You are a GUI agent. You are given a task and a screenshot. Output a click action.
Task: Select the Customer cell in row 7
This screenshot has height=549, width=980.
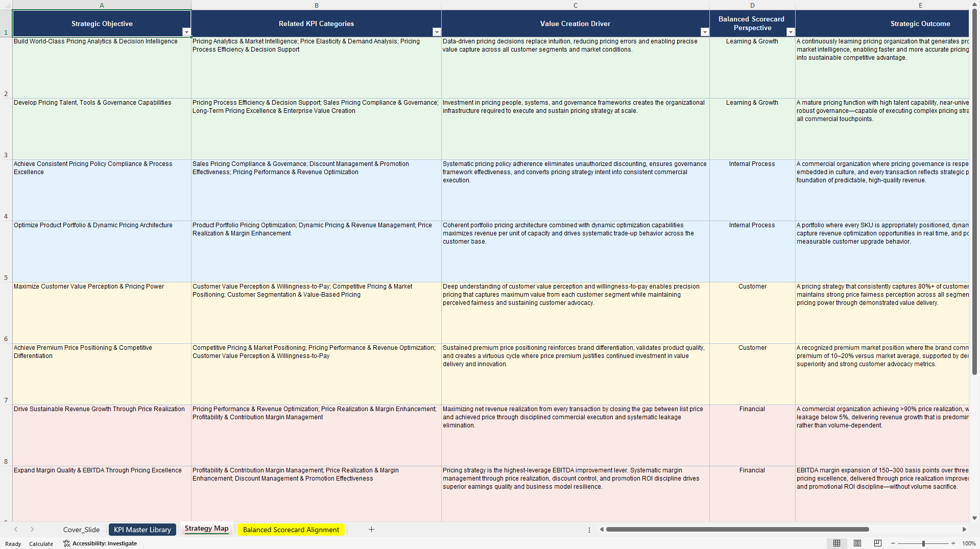coord(752,374)
